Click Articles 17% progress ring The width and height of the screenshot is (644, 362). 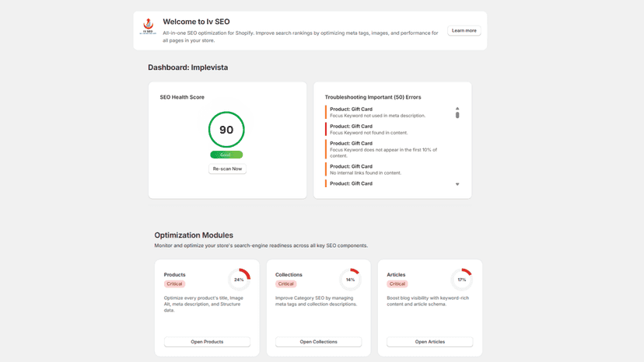(462, 280)
